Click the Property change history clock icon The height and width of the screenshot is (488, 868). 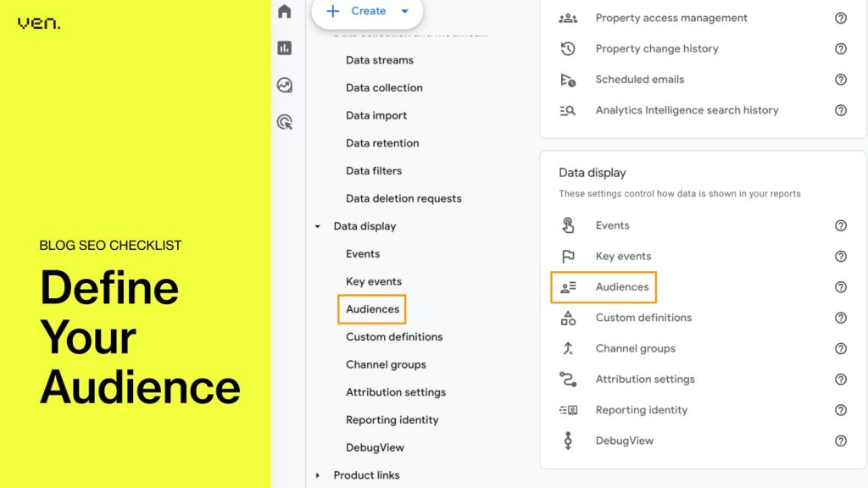568,48
